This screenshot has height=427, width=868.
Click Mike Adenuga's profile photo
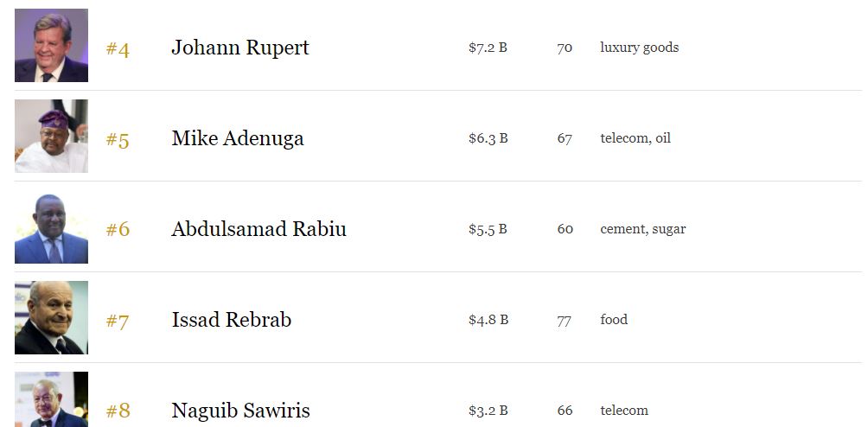pos(51,136)
